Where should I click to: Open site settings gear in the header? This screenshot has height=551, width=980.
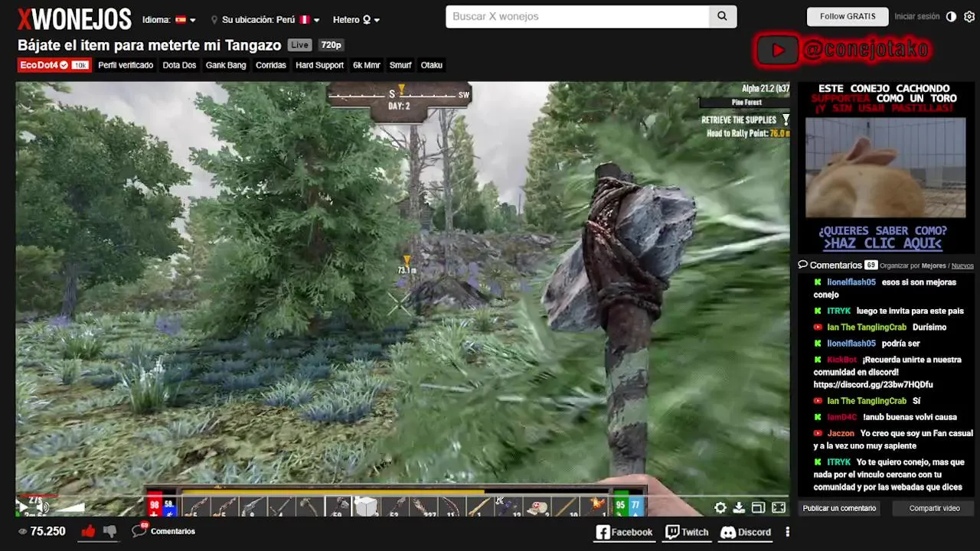point(969,16)
